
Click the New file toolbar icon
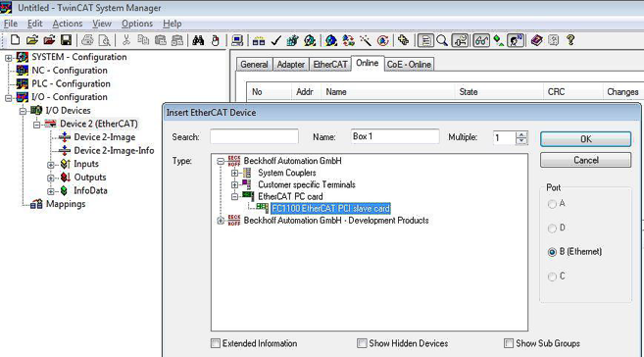tap(16, 40)
